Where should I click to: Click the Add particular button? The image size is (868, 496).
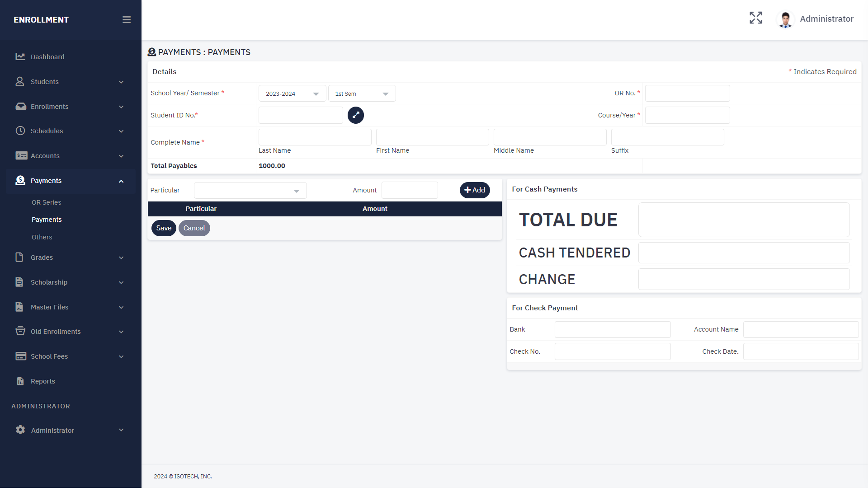coord(474,190)
